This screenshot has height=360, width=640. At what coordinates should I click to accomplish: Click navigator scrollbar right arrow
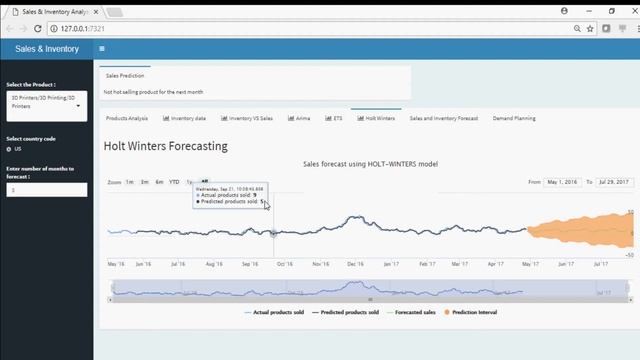tap(631, 300)
